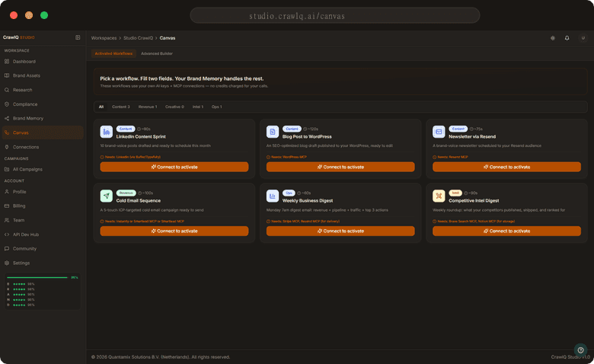Viewport: 594px width, 364px height.
Task: Click the Blog Post to WordPress icon
Action: [x=273, y=132]
